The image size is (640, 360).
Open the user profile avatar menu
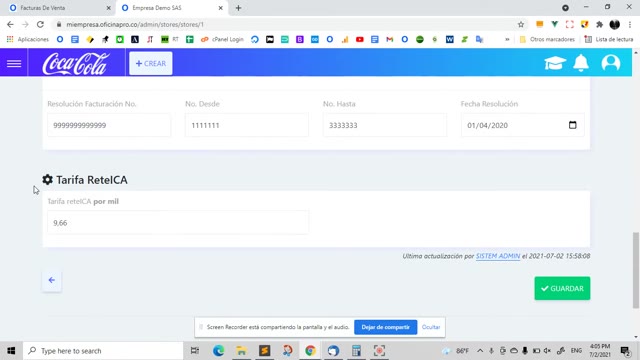coord(611,63)
